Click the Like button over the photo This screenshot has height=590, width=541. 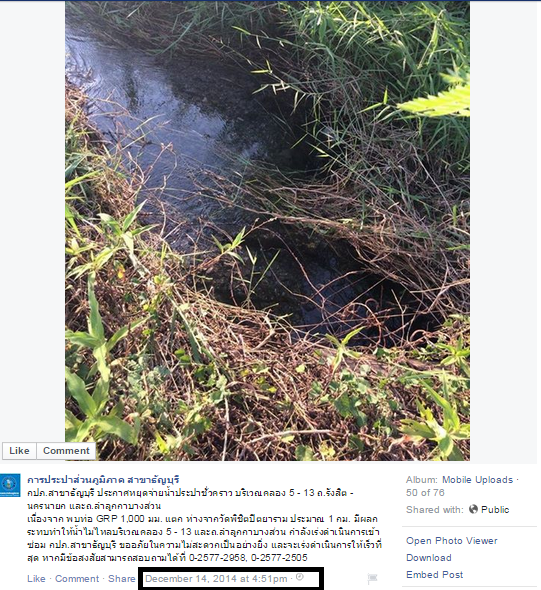tap(19, 450)
